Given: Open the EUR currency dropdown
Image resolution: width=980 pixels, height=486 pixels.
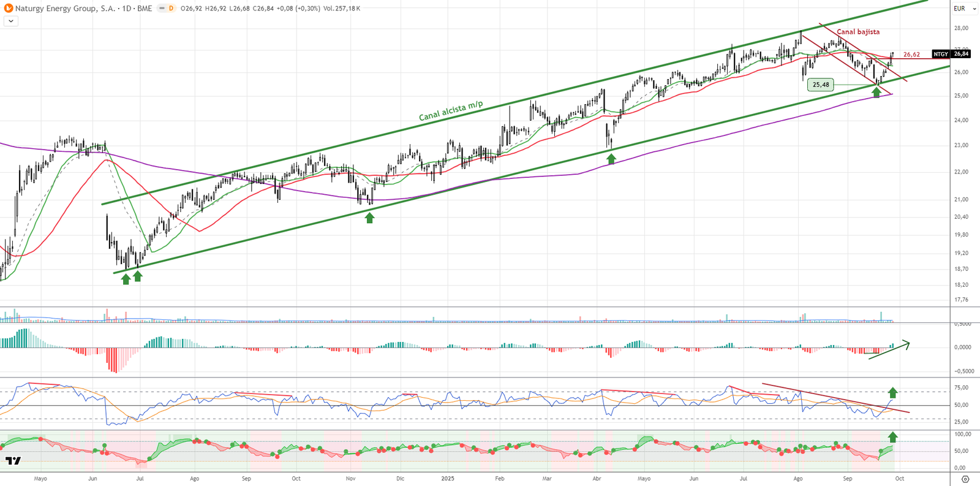Looking at the screenshot, I should click(x=965, y=9).
